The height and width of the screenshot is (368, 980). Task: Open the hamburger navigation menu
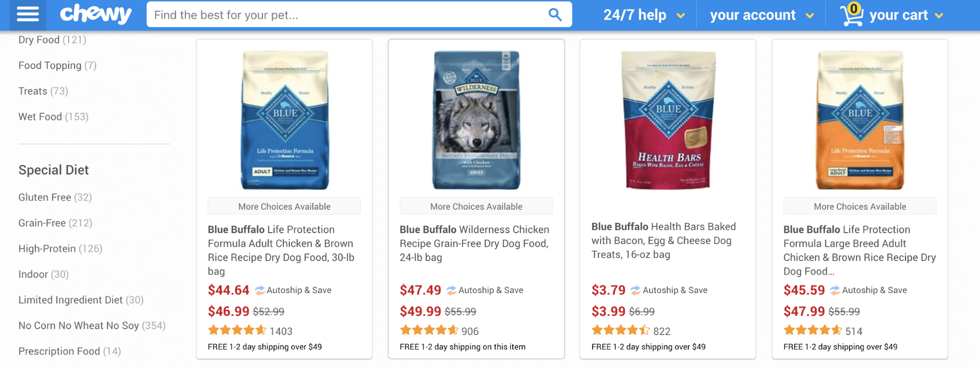[x=27, y=15]
